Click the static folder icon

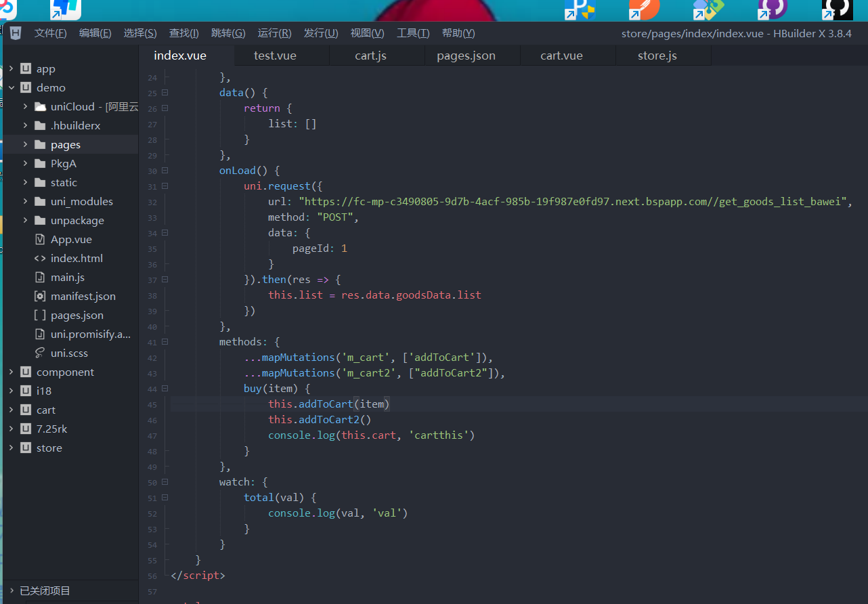[40, 182]
